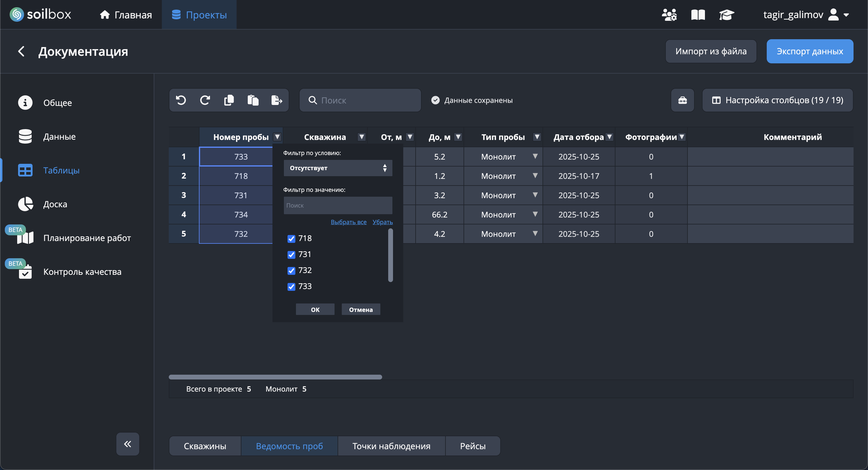868x470 pixels.
Task: Collapse sidebar with double chevron button
Action: 128,444
